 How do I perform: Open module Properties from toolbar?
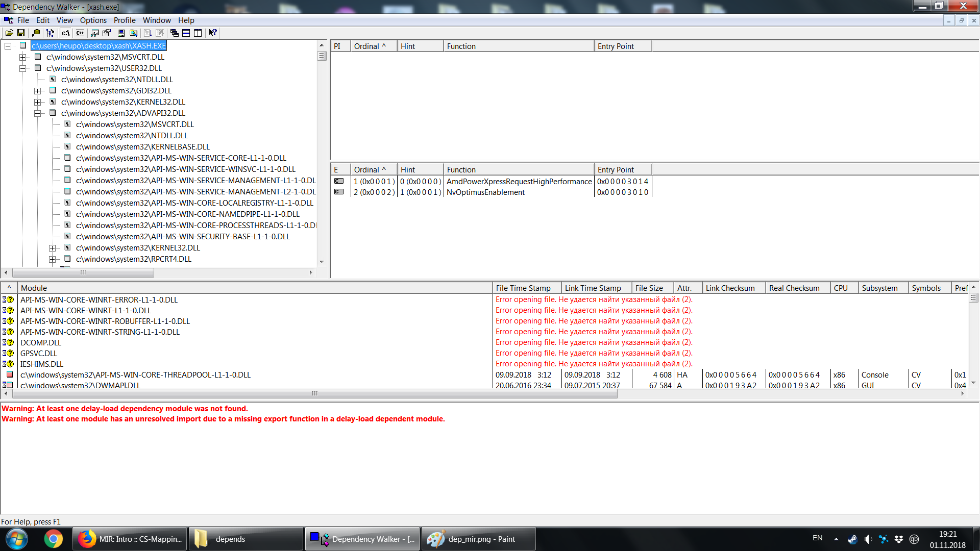(107, 33)
